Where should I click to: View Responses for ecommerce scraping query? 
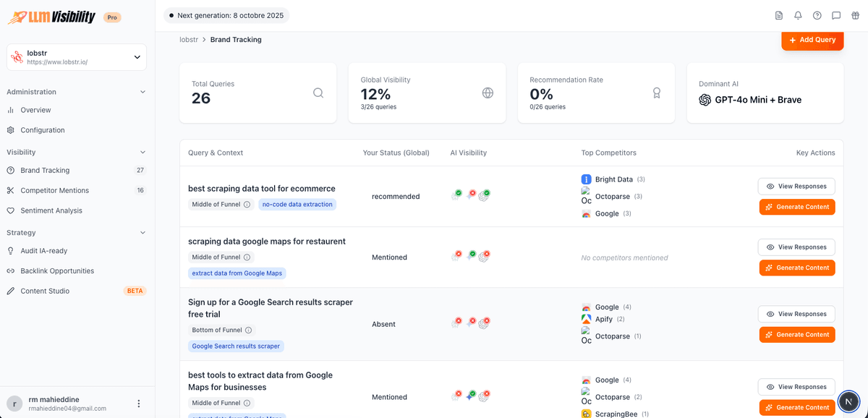click(796, 186)
